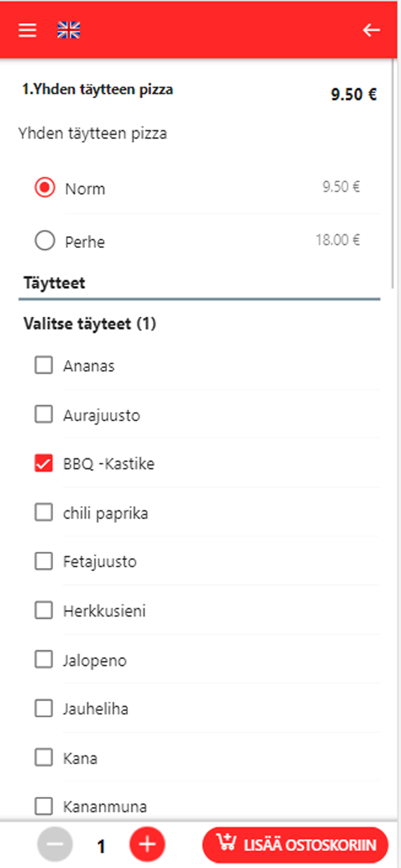
Task: Check the Aurajuusto topping
Action: [x=44, y=414]
